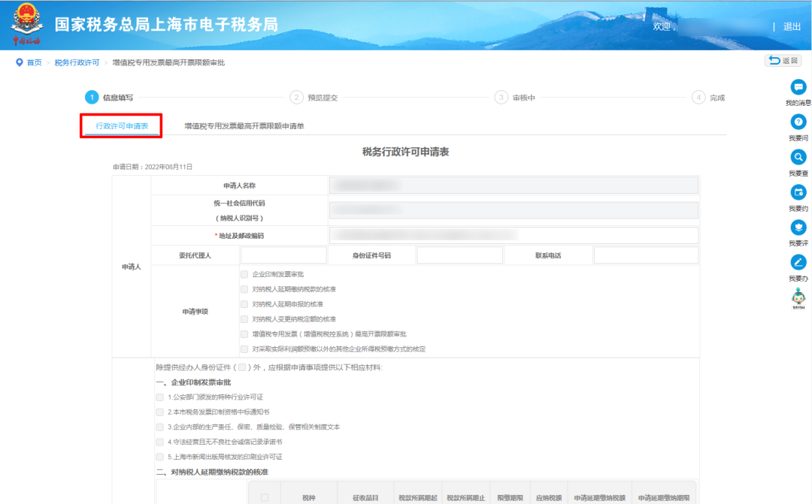Viewport: 812px width, 504px height.
Task: Select step 4 完成
Action: click(708, 98)
